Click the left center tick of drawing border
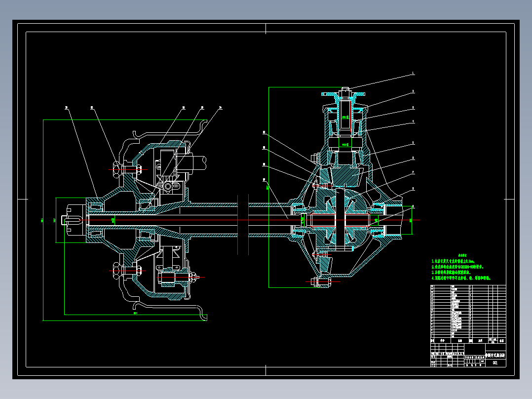Image resolution: width=532 pixels, height=399 pixels. coord(22,199)
